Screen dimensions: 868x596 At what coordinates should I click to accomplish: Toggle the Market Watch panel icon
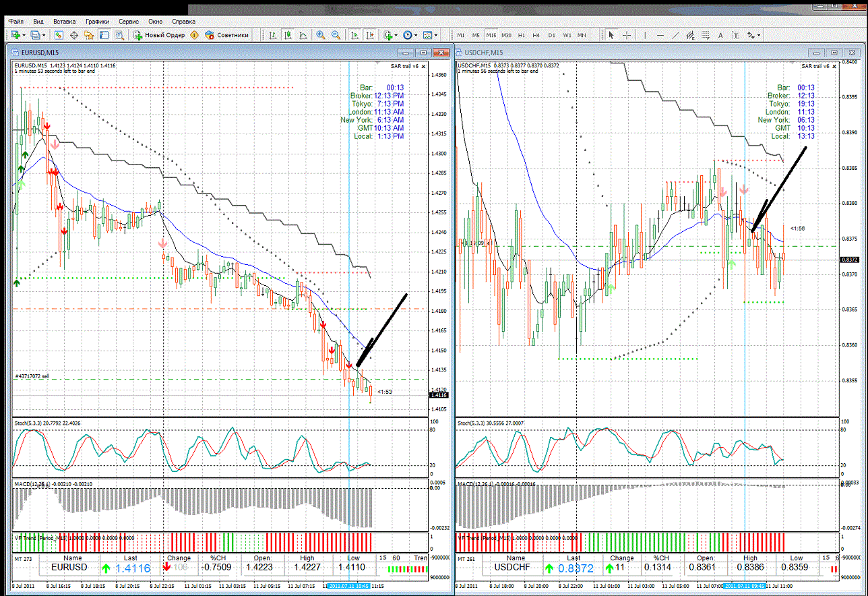point(59,34)
